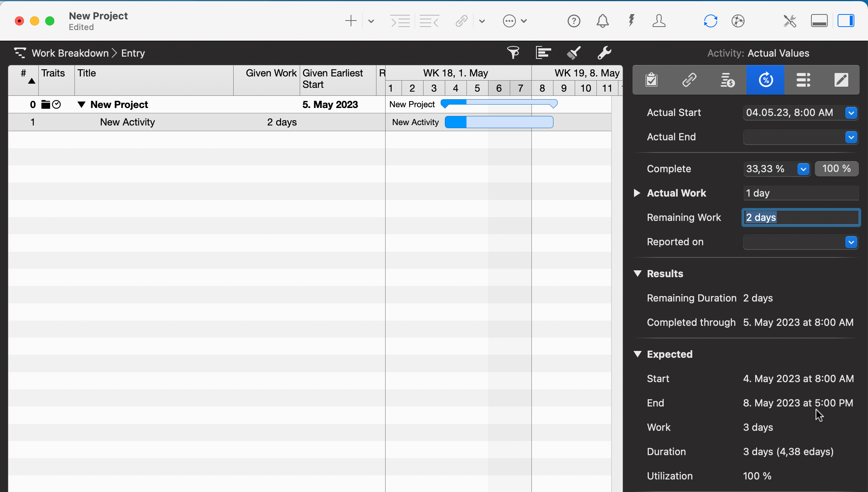868x492 pixels.
Task: Click the indent activity icon
Action: pos(400,21)
